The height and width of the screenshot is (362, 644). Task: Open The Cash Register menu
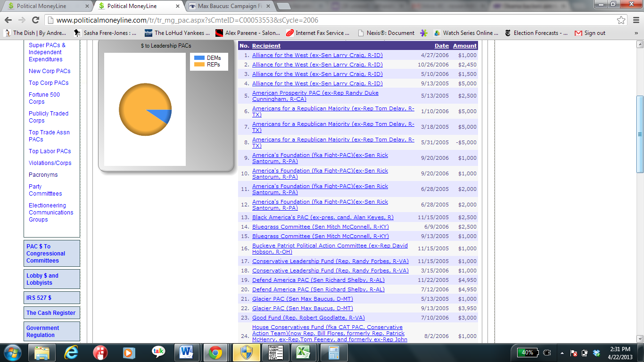click(x=52, y=313)
